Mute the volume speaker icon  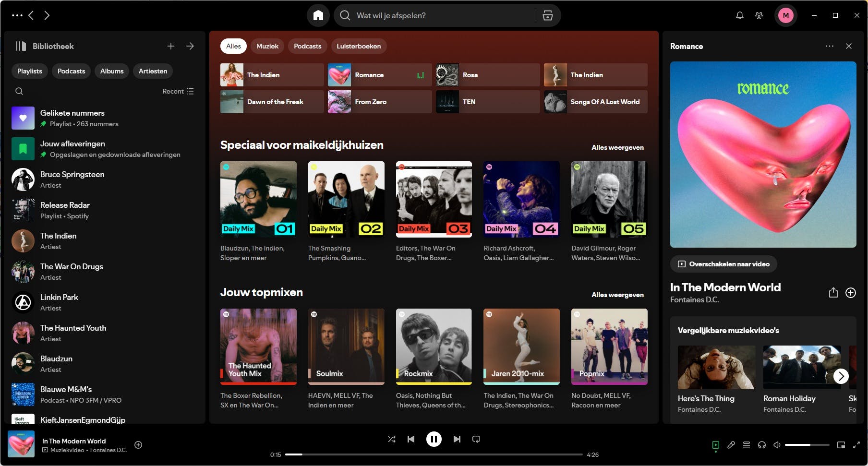click(777, 445)
